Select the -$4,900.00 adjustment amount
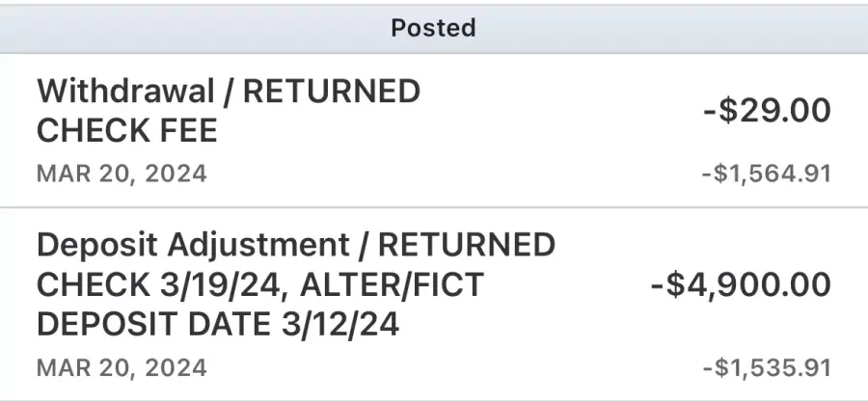Viewport: 868px width, 402px height. pyautogui.click(x=742, y=284)
